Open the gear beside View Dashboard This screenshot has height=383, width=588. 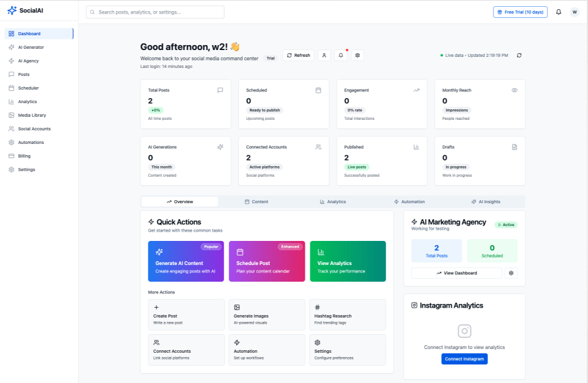[511, 273]
